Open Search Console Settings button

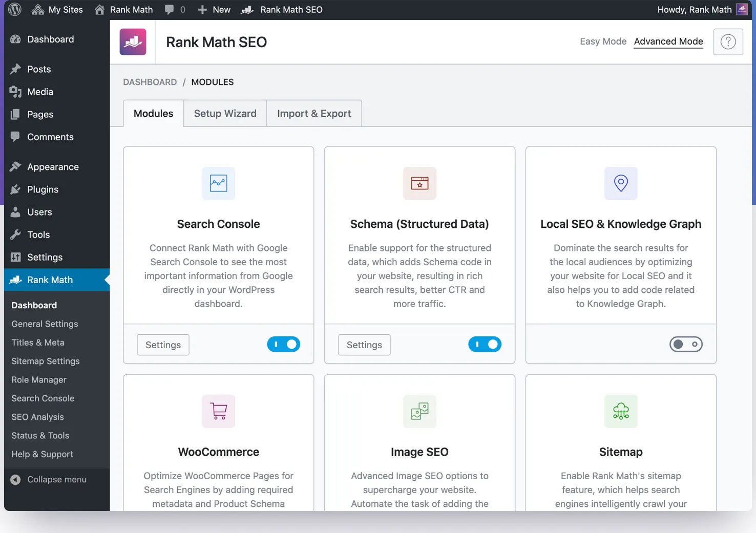[163, 345]
